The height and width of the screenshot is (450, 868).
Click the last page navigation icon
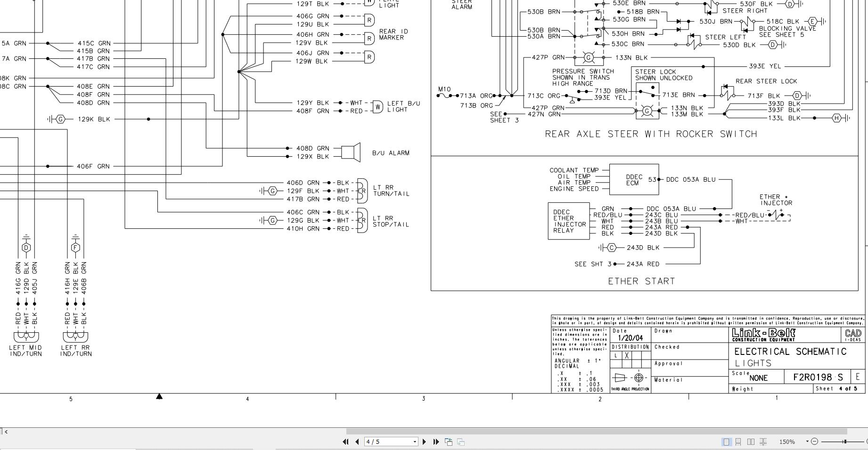click(435, 442)
